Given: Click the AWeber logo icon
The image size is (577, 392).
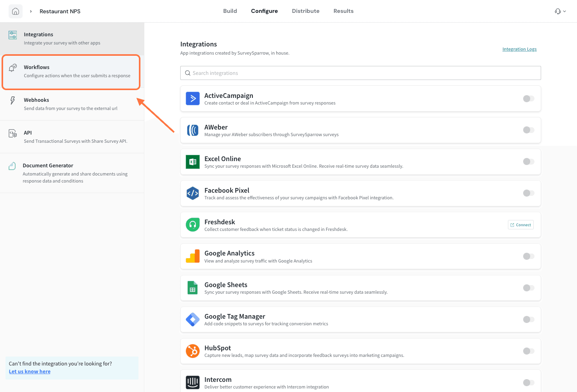Looking at the screenshot, I should tap(193, 130).
